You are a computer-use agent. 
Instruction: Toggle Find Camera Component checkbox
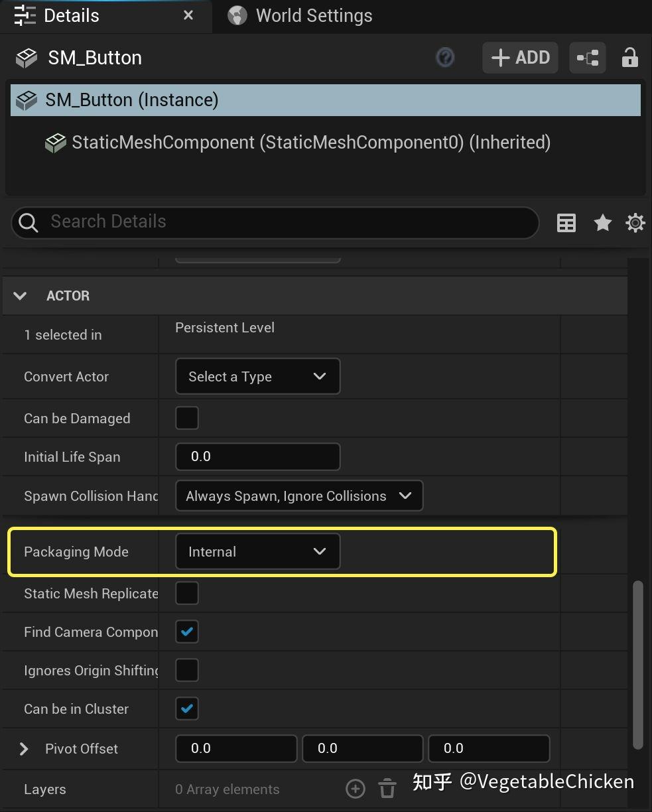pyautogui.click(x=187, y=632)
